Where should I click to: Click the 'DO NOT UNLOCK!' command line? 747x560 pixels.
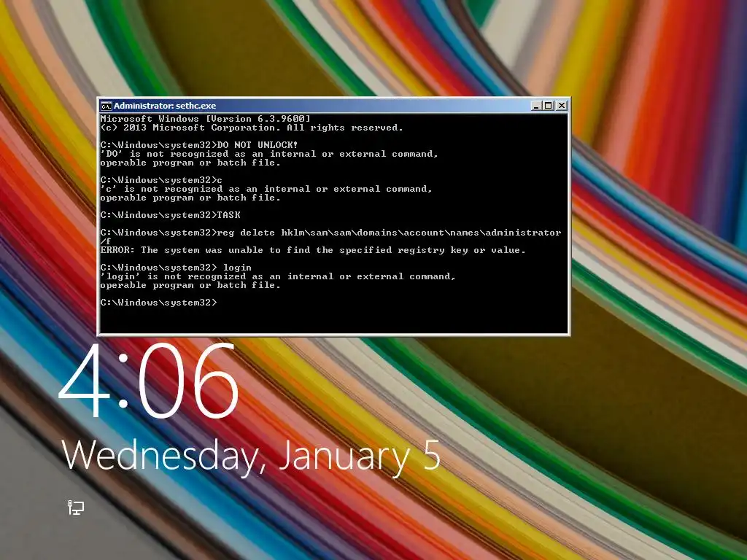tap(199, 145)
